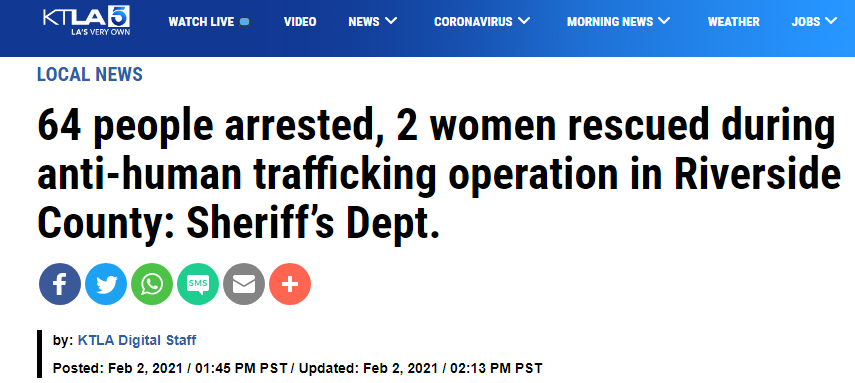855x383 pixels.
Task: Click the live TV icon beside Watch Live
Action: pyautogui.click(x=245, y=22)
